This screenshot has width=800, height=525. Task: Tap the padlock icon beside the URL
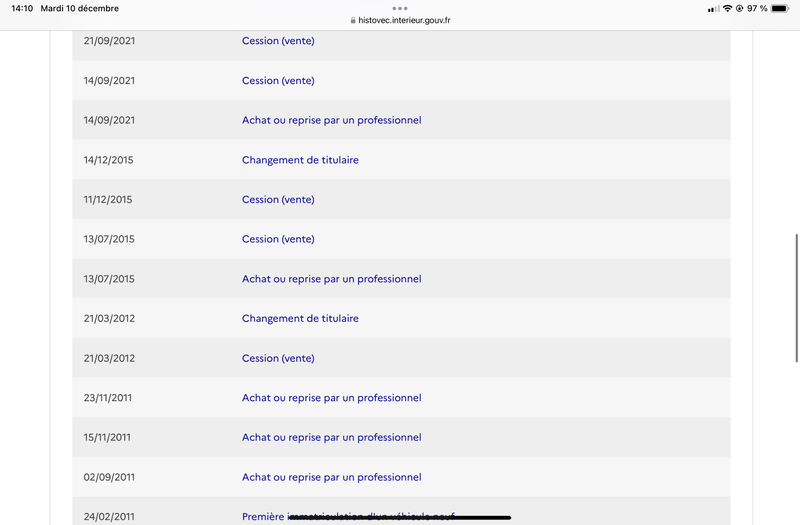point(353,20)
